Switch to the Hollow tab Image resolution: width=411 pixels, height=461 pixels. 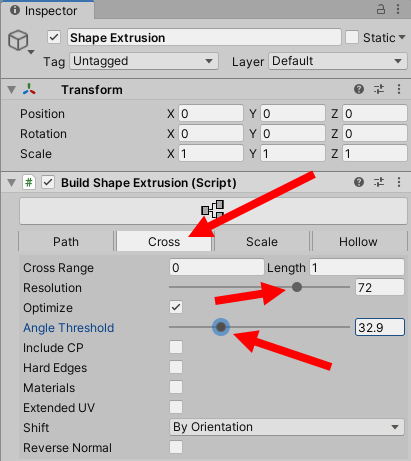point(359,241)
